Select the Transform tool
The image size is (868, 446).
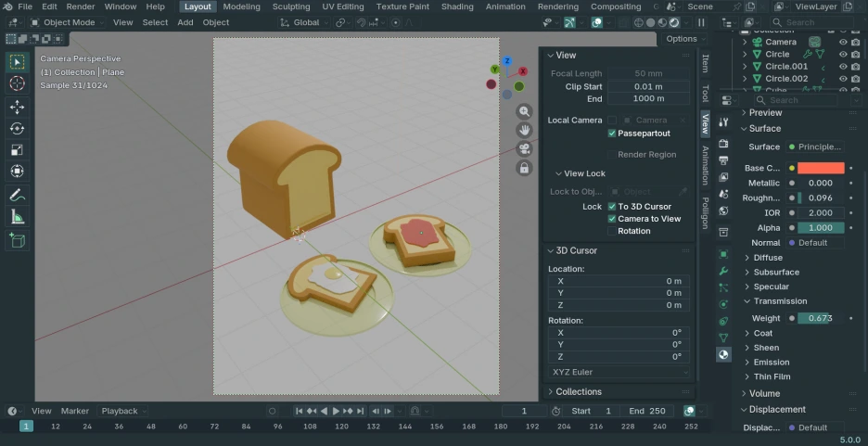[x=18, y=172]
